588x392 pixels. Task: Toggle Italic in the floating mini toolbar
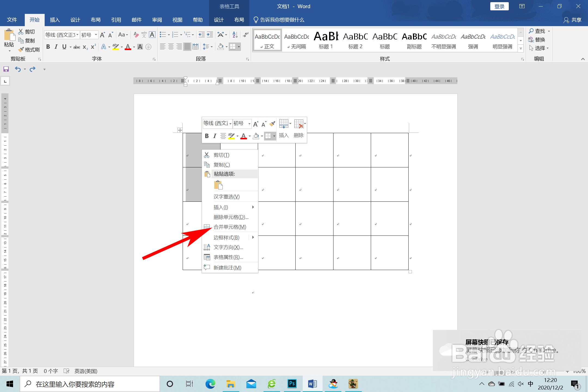pos(215,136)
